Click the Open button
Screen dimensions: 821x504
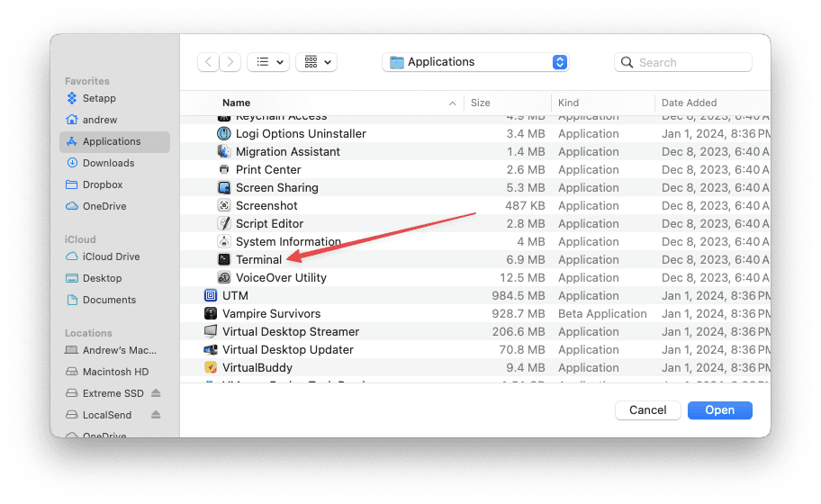(x=720, y=409)
